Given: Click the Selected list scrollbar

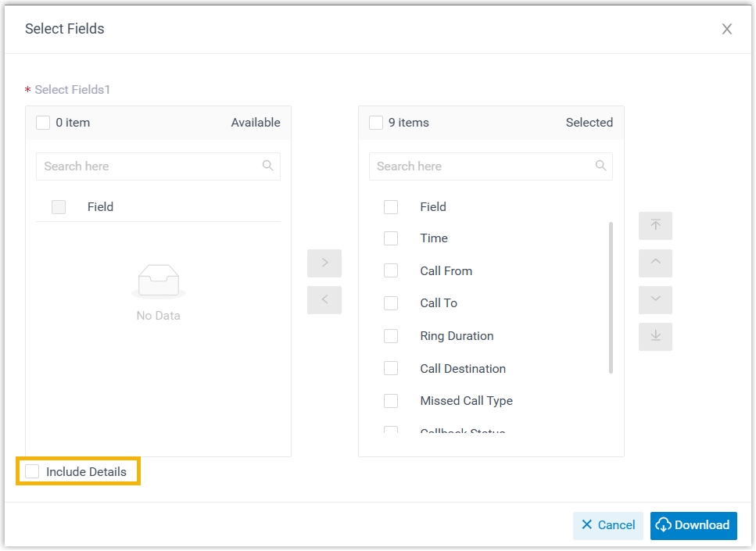Looking at the screenshot, I should click(611, 297).
